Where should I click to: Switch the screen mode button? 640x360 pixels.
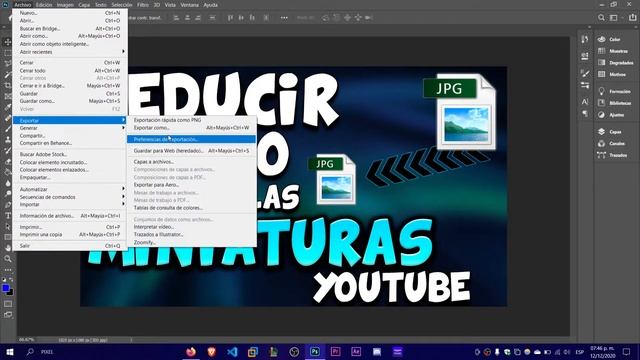coord(8,315)
